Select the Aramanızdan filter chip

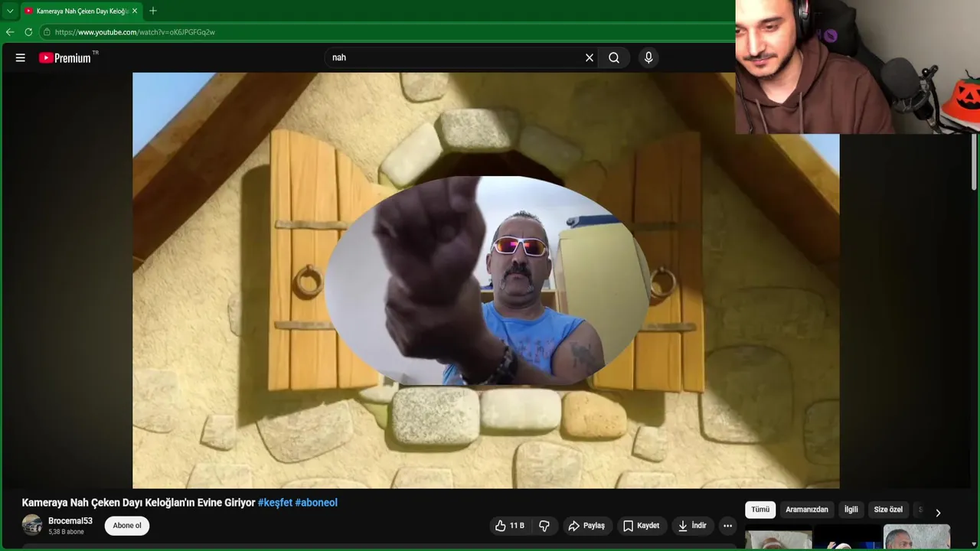coord(807,510)
